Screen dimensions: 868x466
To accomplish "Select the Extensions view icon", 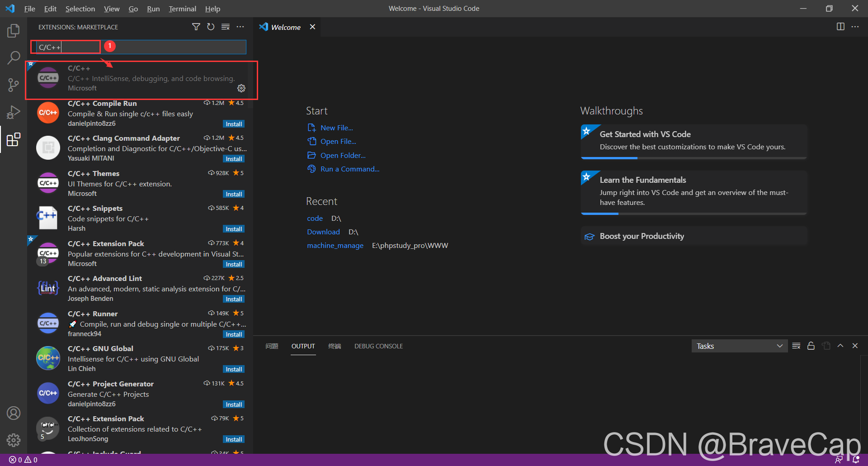I will [x=14, y=139].
